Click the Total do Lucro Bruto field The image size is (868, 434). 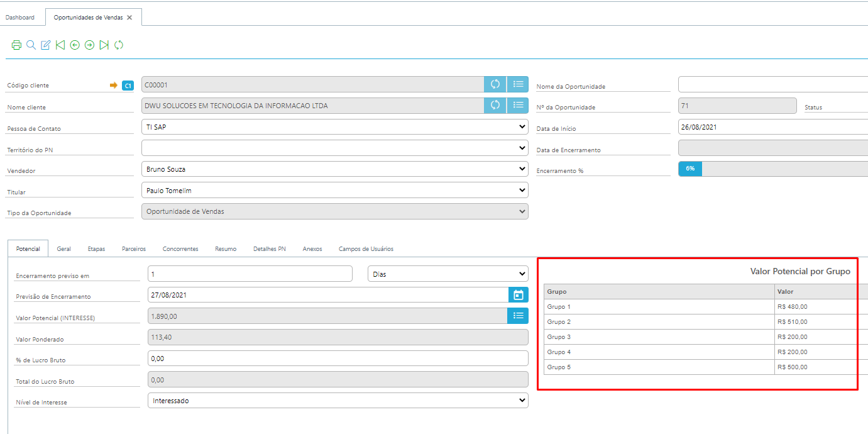338,379
